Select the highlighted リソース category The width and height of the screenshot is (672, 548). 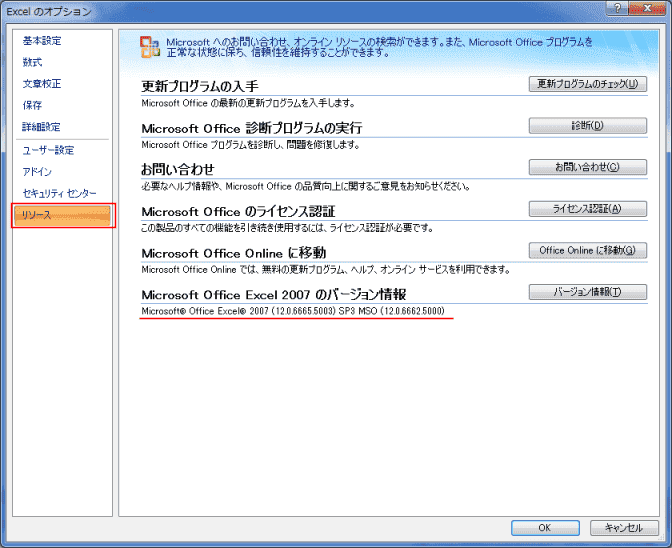(63, 215)
